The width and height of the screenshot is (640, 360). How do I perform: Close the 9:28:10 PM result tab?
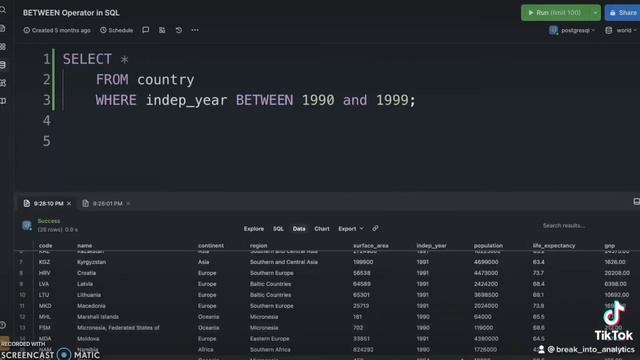(x=69, y=203)
